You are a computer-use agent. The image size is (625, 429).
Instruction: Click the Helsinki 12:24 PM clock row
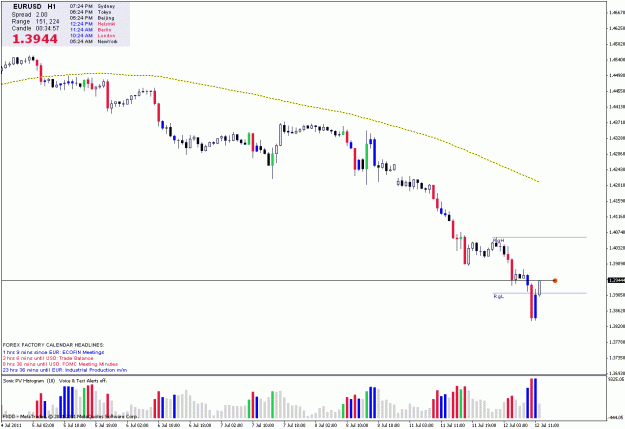tap(92, 24)
